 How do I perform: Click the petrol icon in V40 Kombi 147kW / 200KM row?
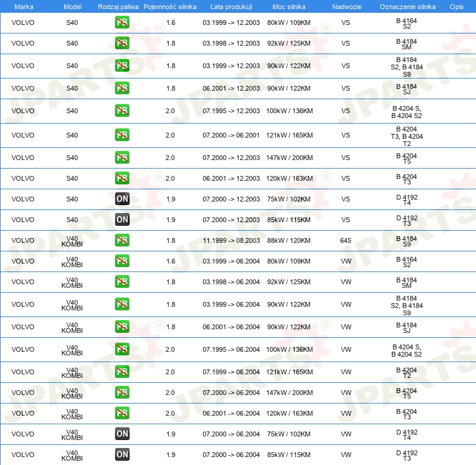[122, 393]
